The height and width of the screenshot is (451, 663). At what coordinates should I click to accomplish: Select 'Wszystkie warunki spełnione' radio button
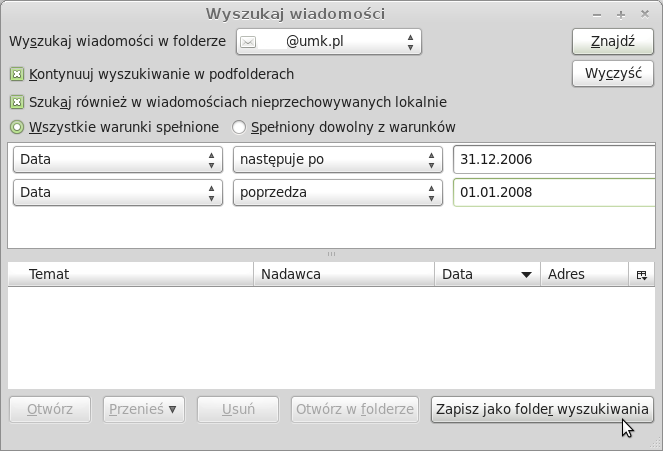click(17, 128)
